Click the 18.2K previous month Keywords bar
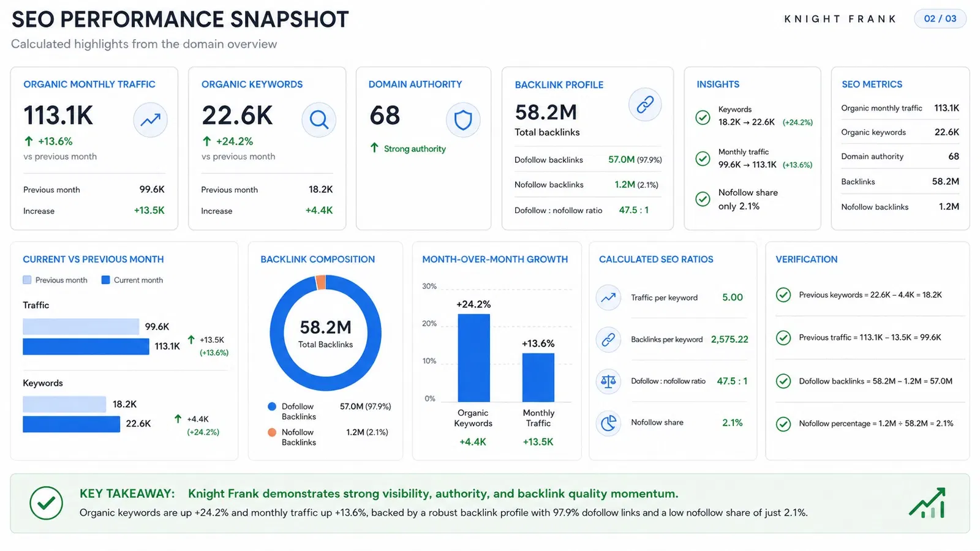Screen dimensions: 980x551 [x=64, y=404]
